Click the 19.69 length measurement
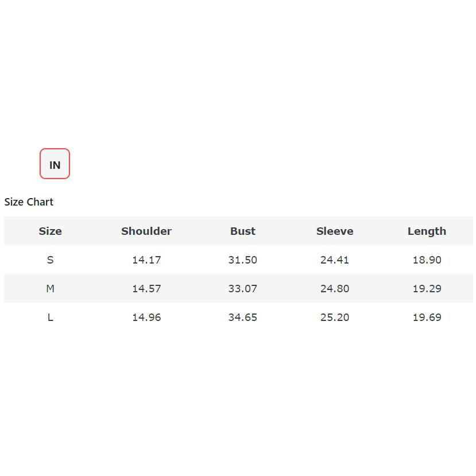Image resolution: width=476 pixels, height=476 pixels. coord(427,318)
